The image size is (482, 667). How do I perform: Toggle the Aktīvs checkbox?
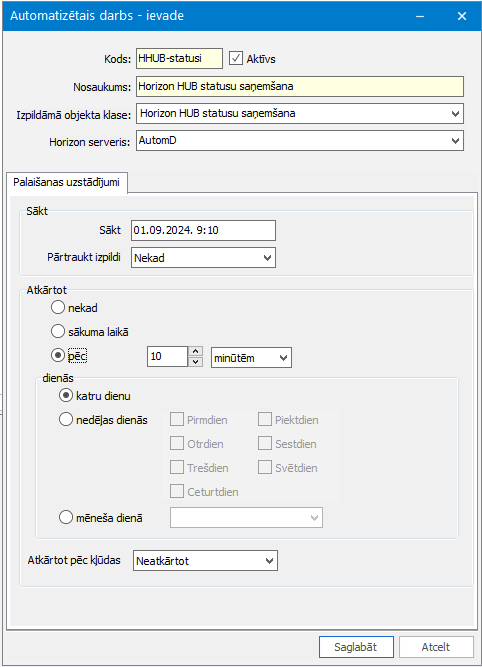236,58
